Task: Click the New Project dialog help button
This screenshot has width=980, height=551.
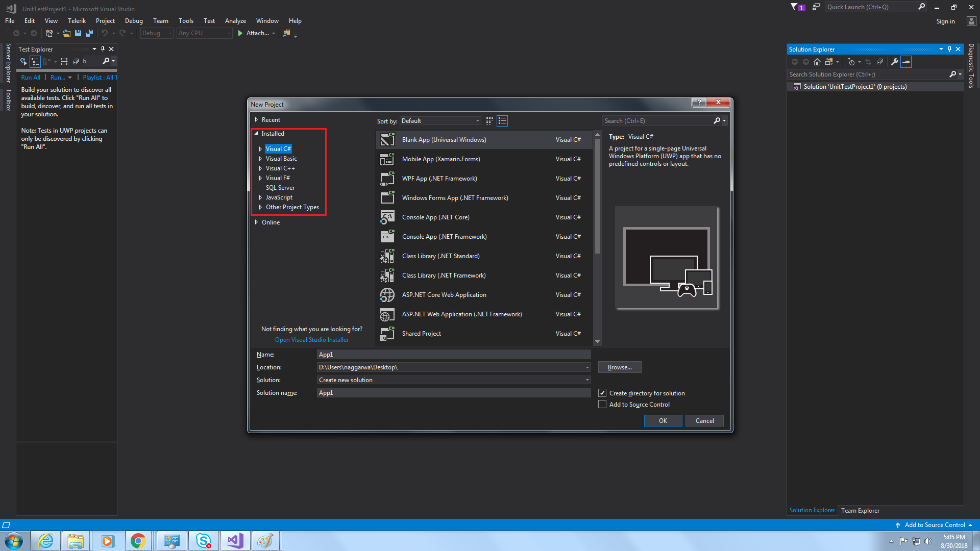Action: click(699, 103)
